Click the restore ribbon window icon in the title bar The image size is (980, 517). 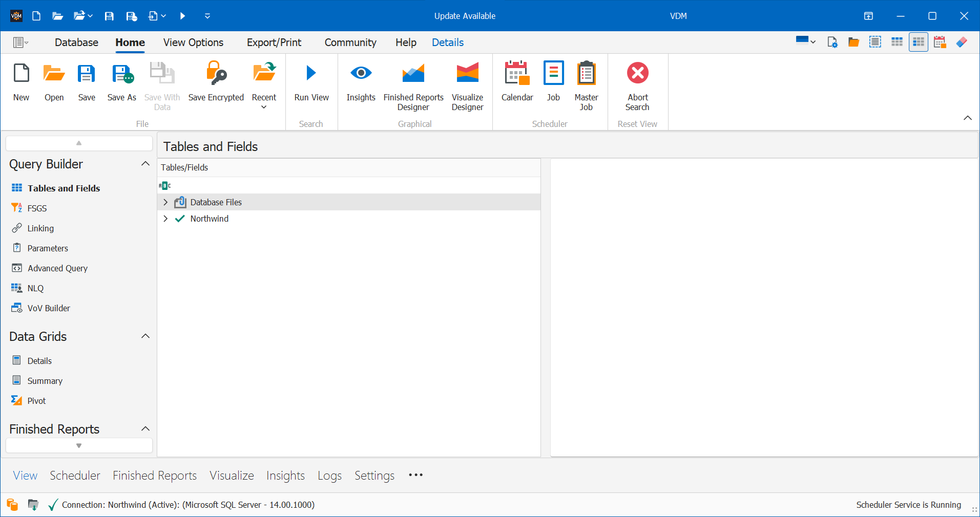pos(868,16)
